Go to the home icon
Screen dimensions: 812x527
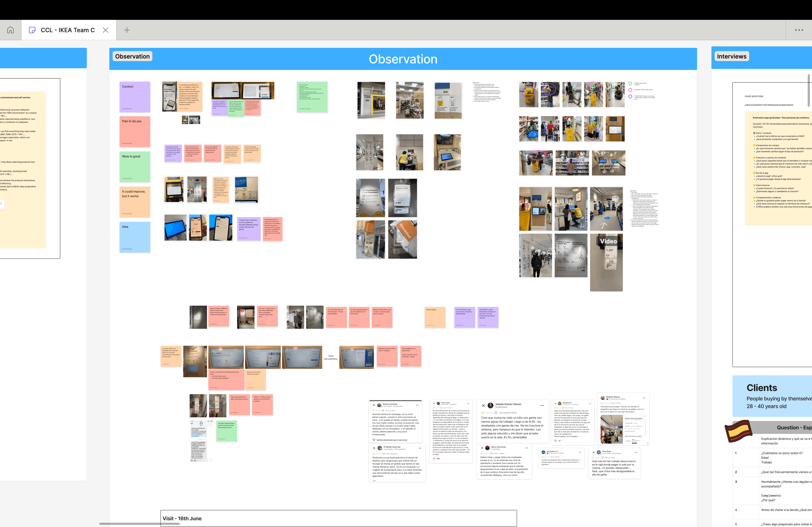tap(10, 30)
